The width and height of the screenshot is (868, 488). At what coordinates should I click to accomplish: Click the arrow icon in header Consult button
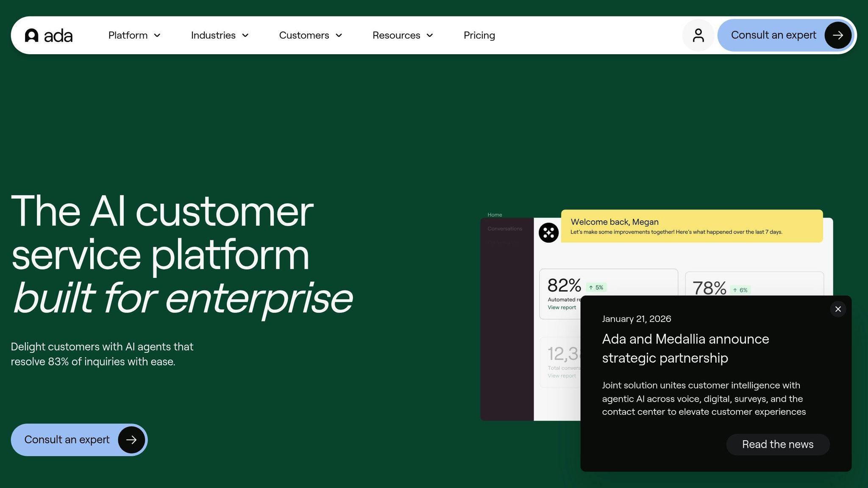click(837, 35)
